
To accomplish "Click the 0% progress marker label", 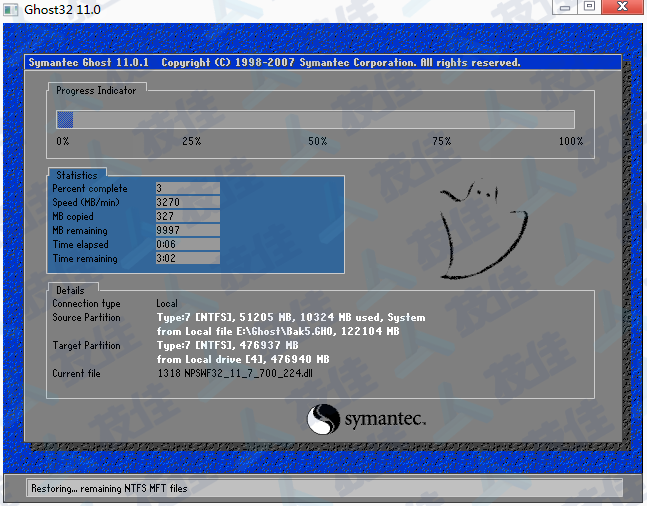I will coord(63,141).
